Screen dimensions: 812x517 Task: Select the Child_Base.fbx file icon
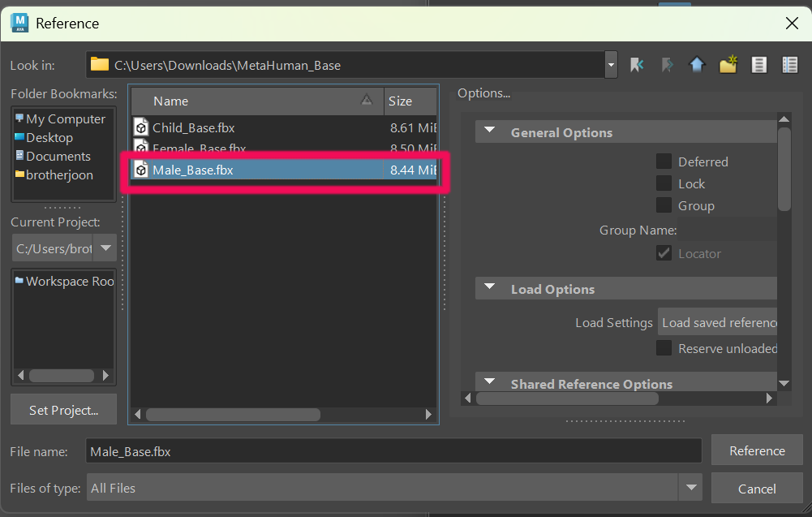tap(141, 127)
